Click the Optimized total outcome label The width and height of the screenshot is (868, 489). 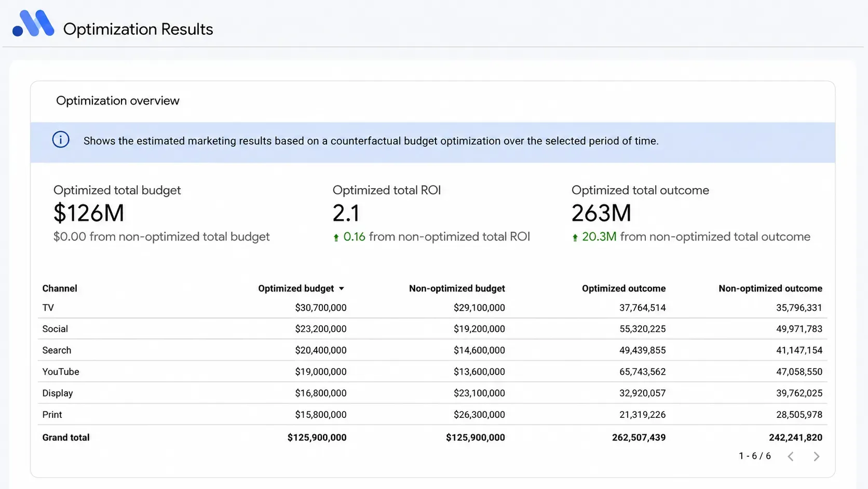tap(640, 190)
